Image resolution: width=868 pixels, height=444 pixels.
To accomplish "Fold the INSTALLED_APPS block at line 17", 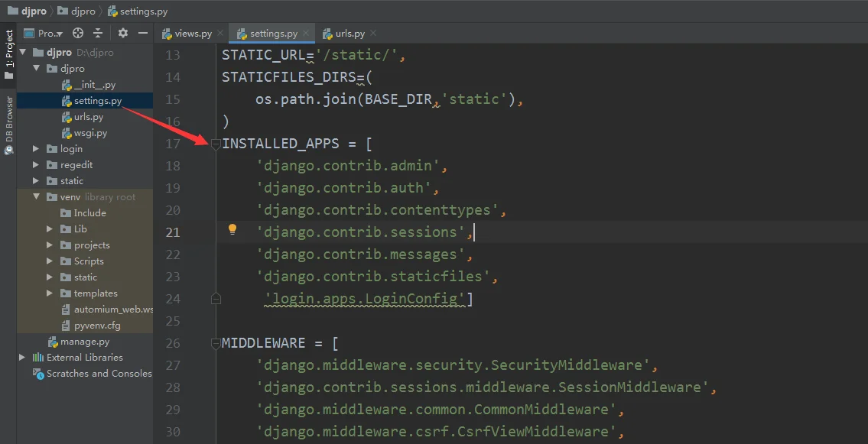I will tap(216, 144).
